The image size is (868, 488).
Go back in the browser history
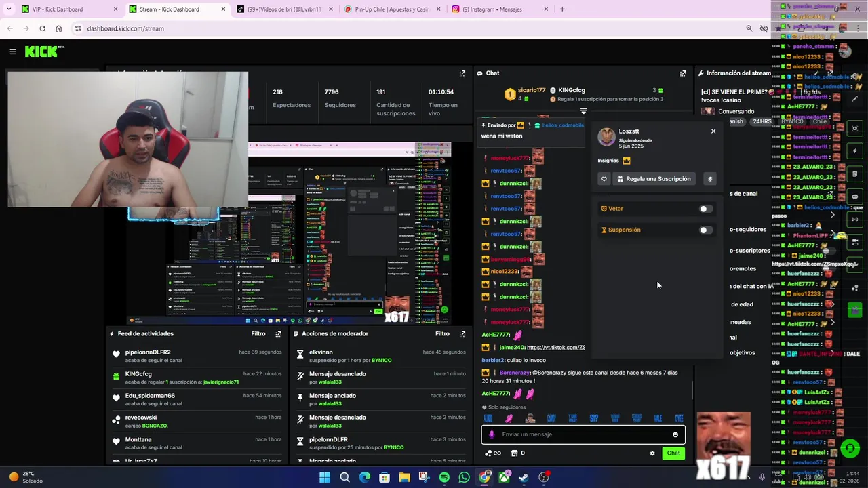(9, 28)
